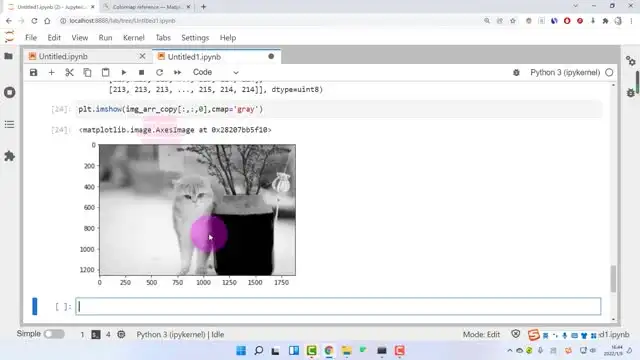Interrupt the kernel with stop icon

coord(141,73)
